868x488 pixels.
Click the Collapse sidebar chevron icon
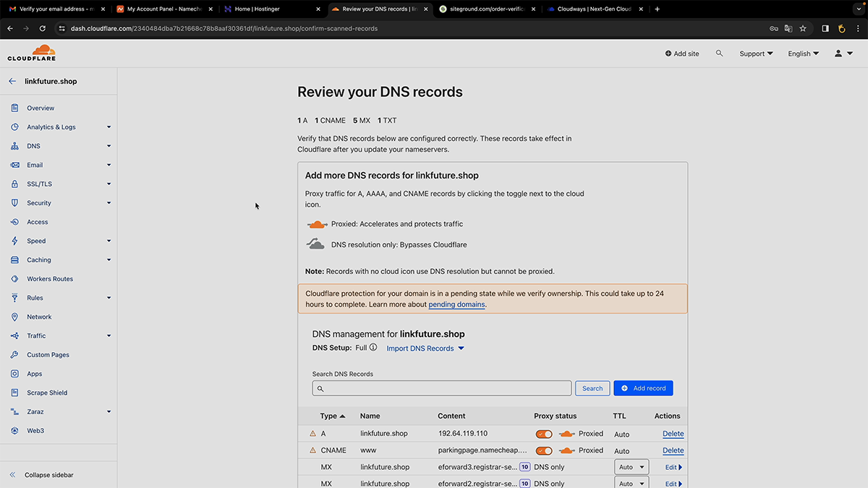[12, 475]
